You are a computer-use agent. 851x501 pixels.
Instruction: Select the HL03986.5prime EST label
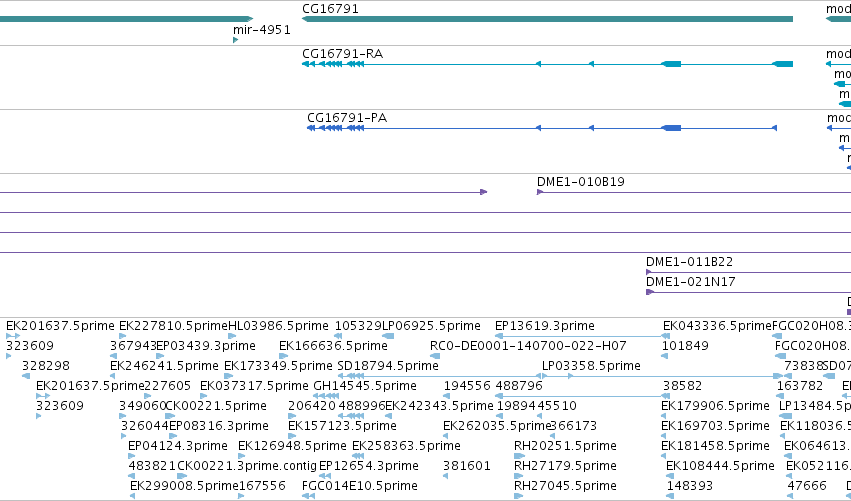[278, 326]
